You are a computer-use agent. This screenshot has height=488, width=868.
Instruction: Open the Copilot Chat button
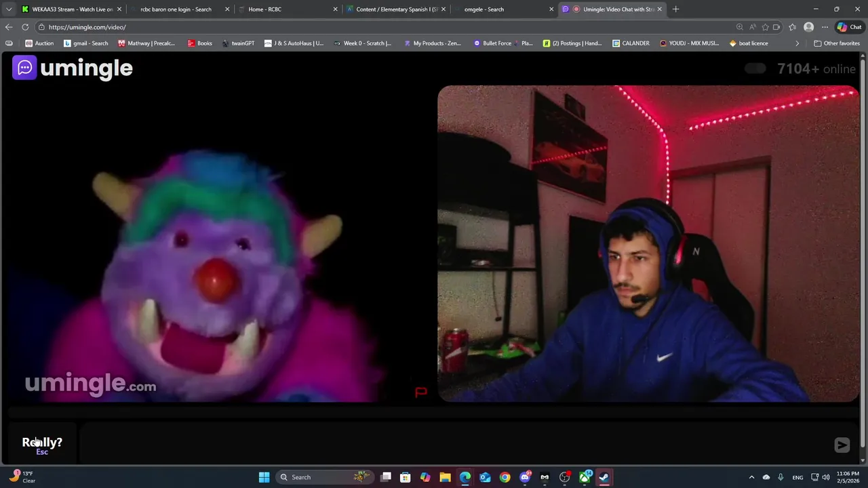click(849, 27)
